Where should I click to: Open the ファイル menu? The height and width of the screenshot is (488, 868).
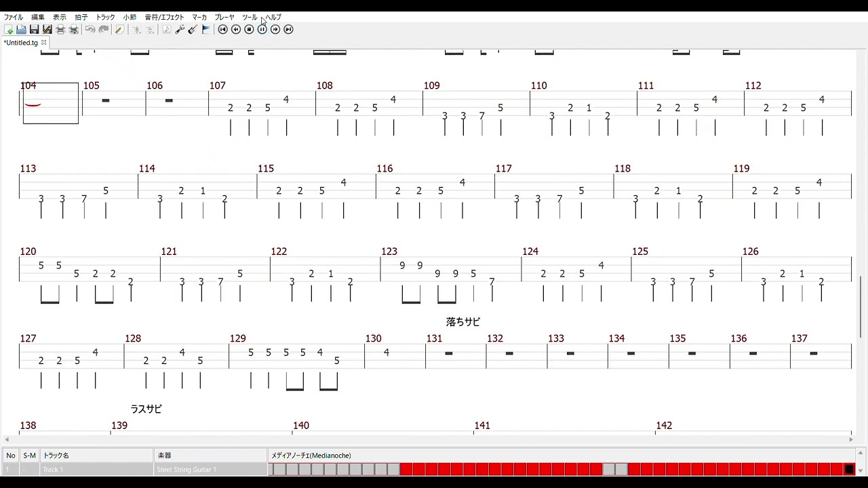coord(14,17)
